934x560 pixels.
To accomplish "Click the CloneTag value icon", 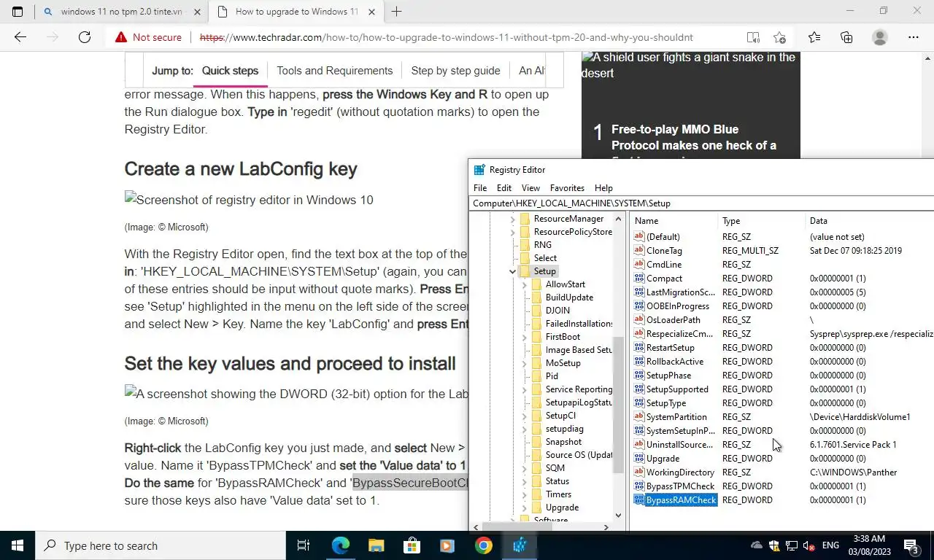I will (x=639, y=251).
